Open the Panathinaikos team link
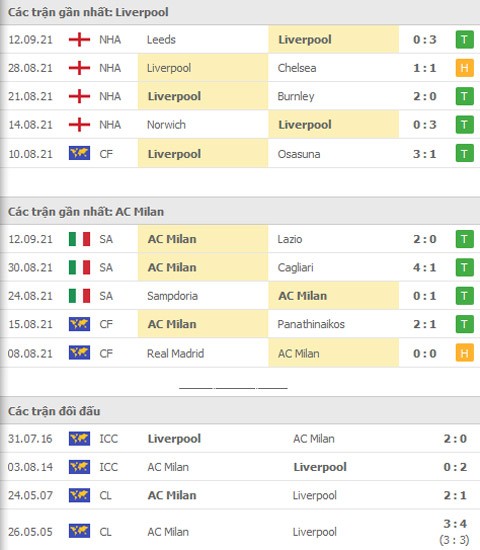Viewport: 480px width, 550px height. tap(311, 324)
